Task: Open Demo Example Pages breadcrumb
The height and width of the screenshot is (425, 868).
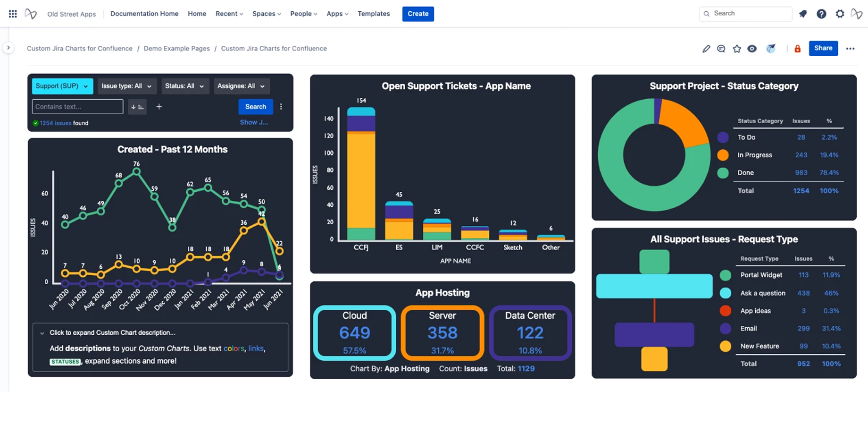Action: point(177,49)
